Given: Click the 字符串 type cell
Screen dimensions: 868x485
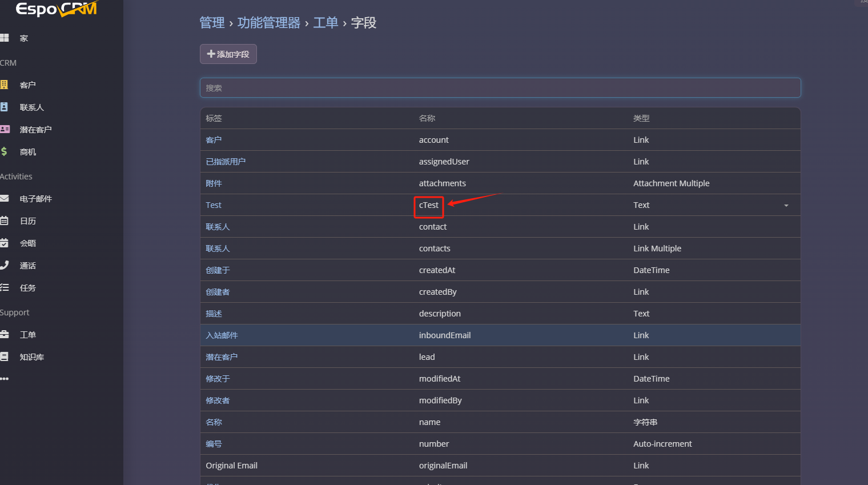Looking at the screenshot, I should (x=645, y=422).
